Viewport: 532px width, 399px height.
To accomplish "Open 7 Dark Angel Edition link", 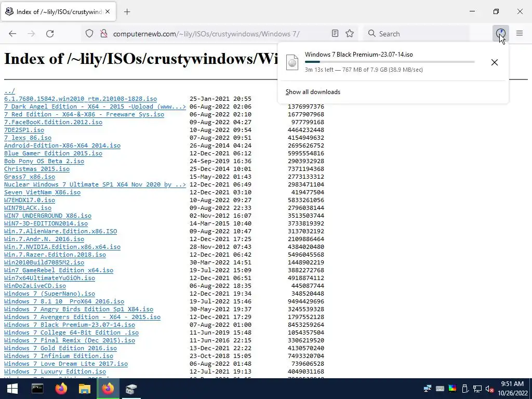I will [95, 107].
